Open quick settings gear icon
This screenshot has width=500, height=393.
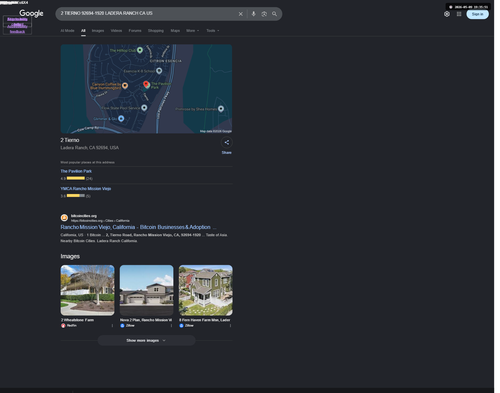[x=447, y=14]
